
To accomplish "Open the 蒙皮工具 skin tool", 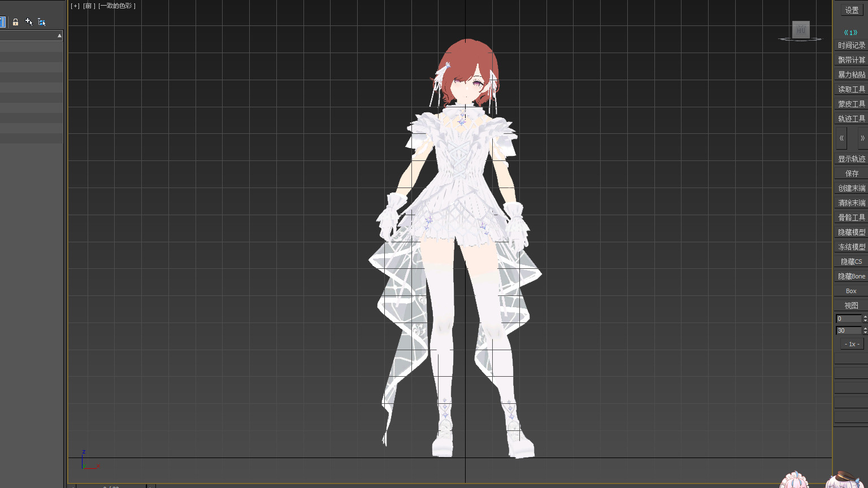I will click(851, 104).
